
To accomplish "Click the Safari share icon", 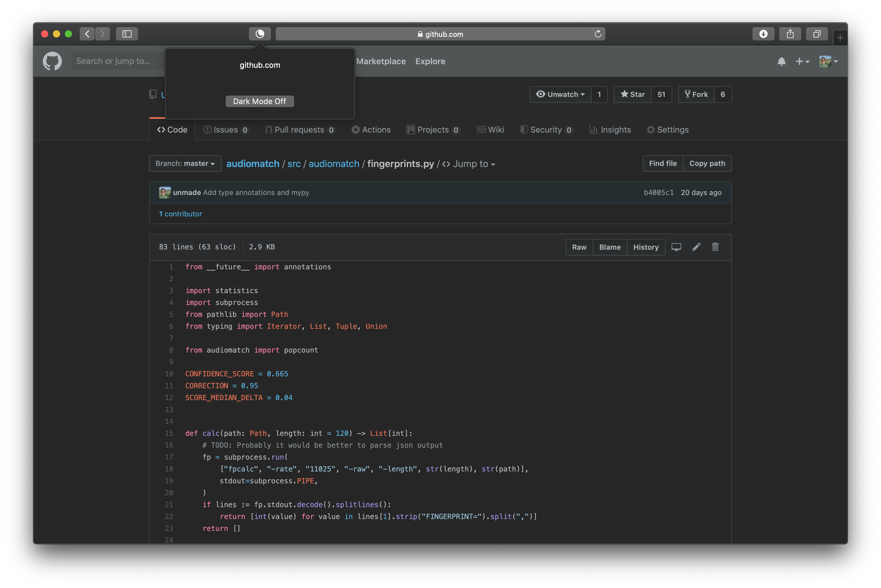I will click(790, 34).
